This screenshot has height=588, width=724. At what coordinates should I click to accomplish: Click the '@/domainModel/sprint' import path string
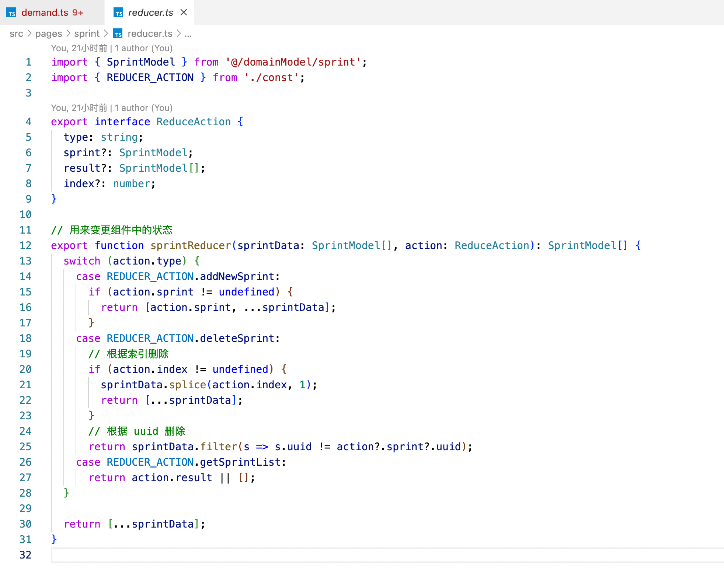point(293,62)
